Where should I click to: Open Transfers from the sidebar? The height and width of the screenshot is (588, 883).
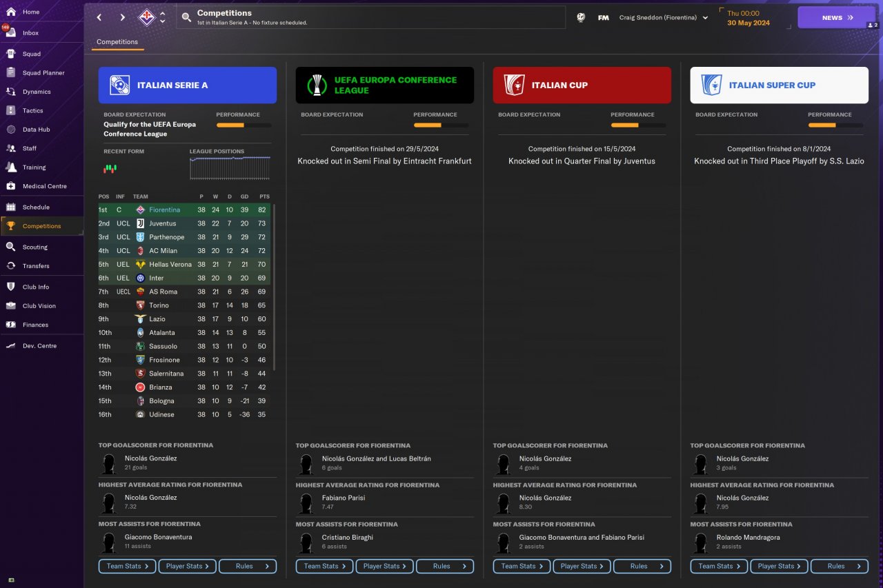(x=41, y=266)
